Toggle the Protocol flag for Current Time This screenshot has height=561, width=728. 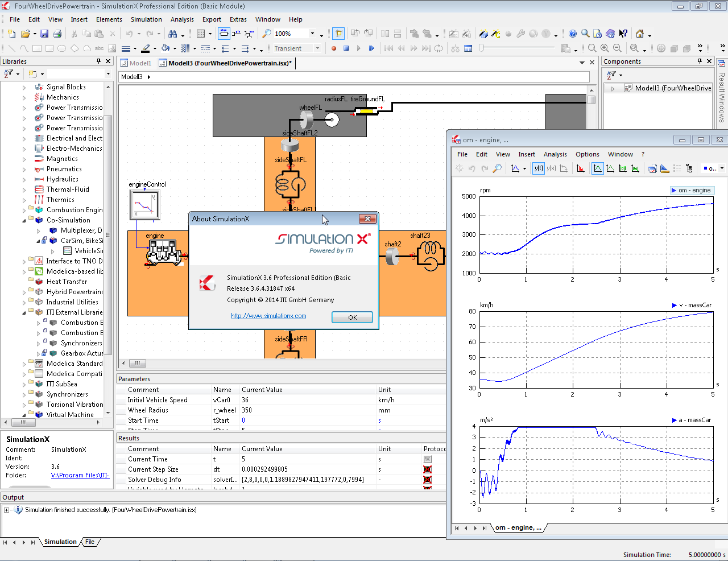tap(428, 459)
